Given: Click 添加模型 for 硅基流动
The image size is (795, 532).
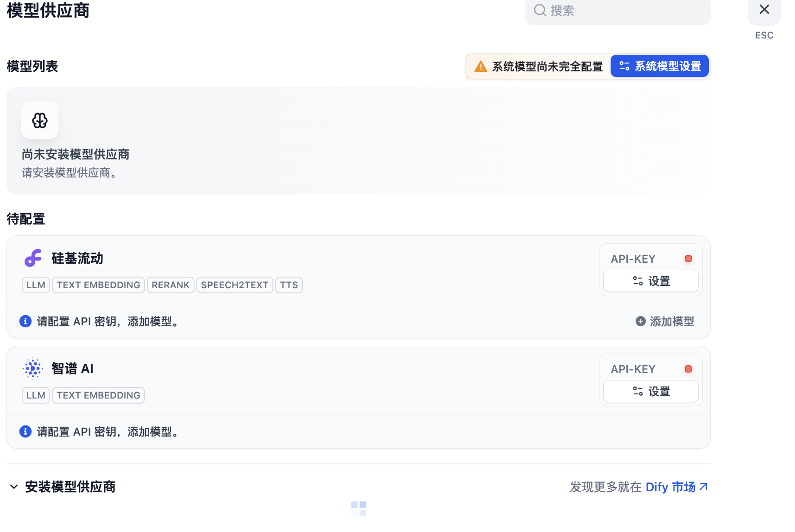Looking at the screenshot, I should [665, 321].
